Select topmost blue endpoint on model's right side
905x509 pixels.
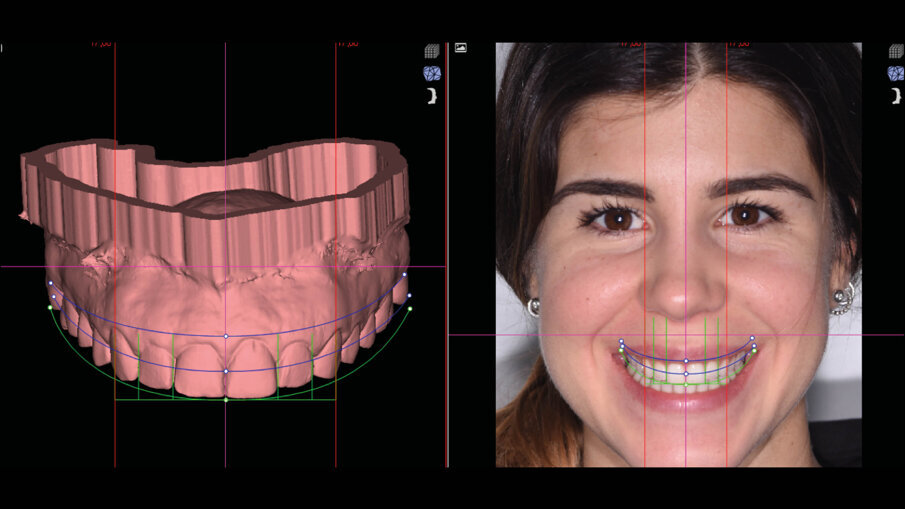(404, 274)
